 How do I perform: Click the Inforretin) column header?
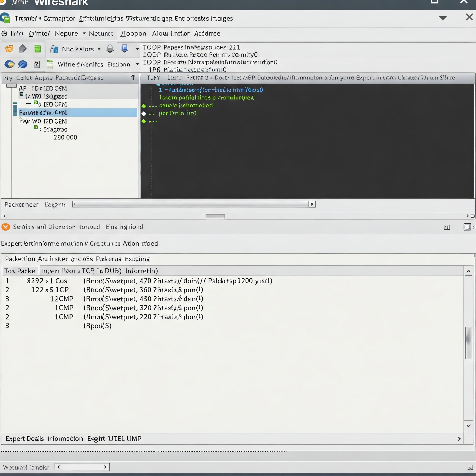142,271
